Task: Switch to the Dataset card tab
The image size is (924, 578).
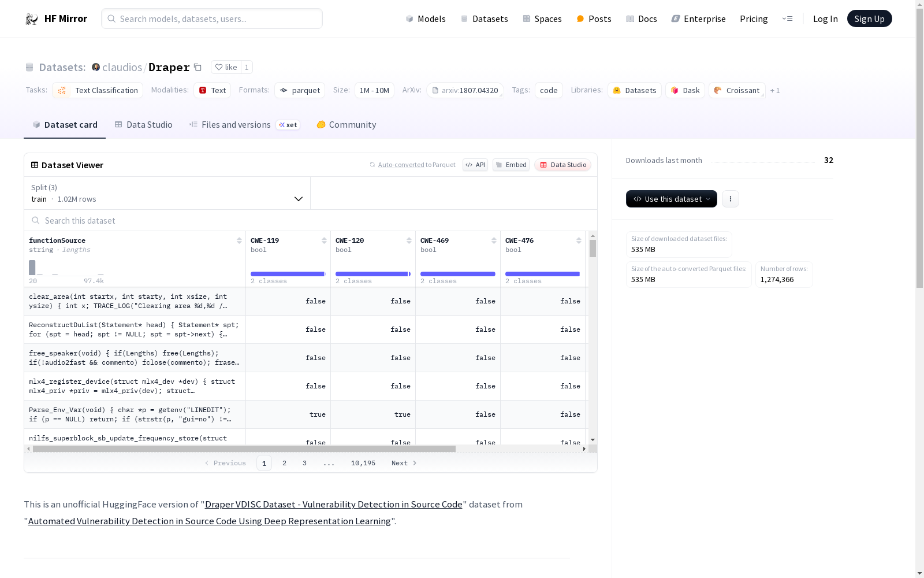Action: click(65, 124)
